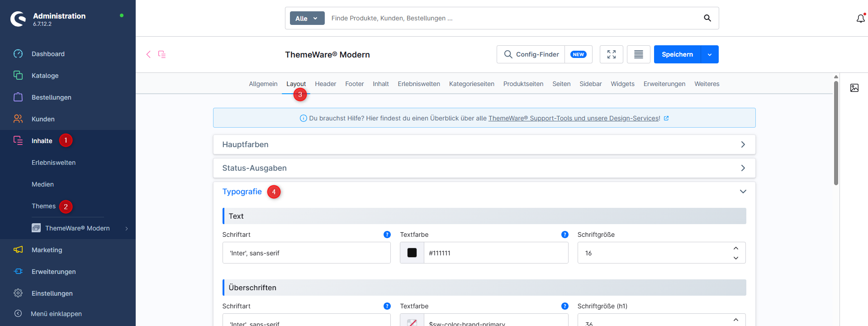Edit the Text Schriftart field
Viewport: 868px width, 326px height.
pyautogui.click(x=306, y=253)
